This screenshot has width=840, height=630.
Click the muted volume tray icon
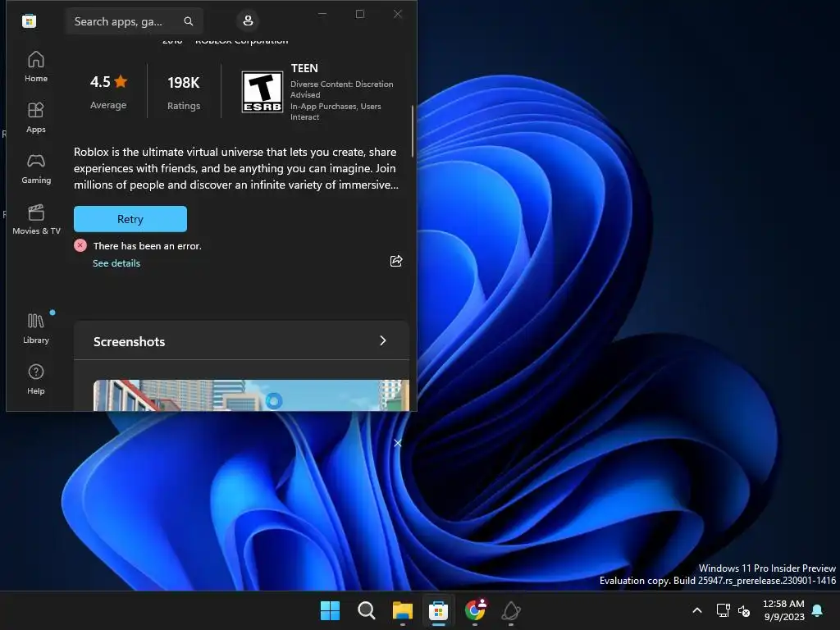tap(744, 610)
